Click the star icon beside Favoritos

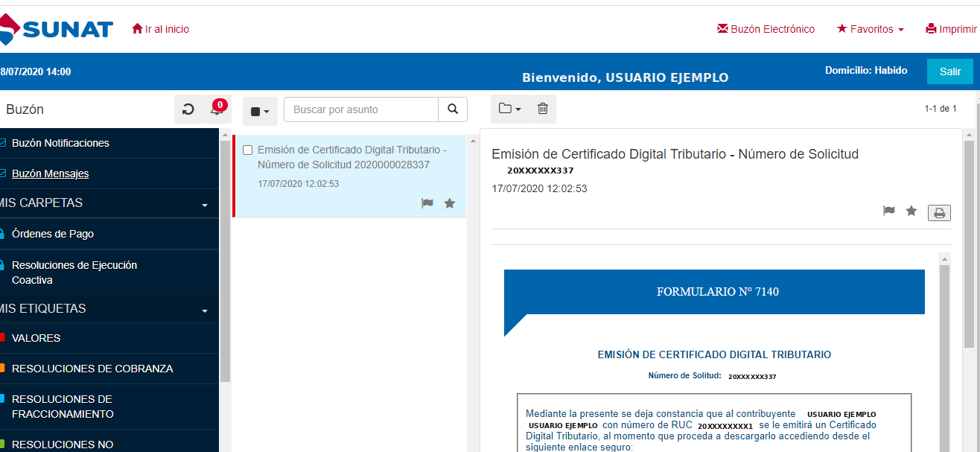coord(842,29)
